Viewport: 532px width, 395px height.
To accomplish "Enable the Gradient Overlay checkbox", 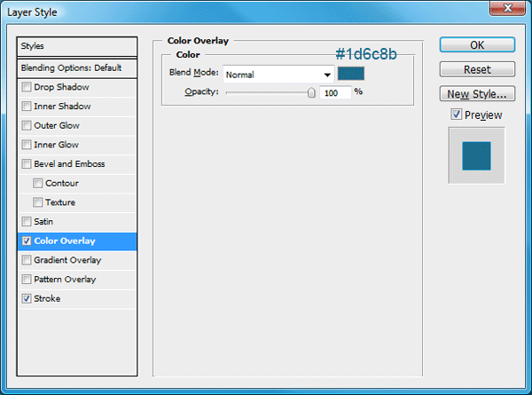I will coord(26,260).
